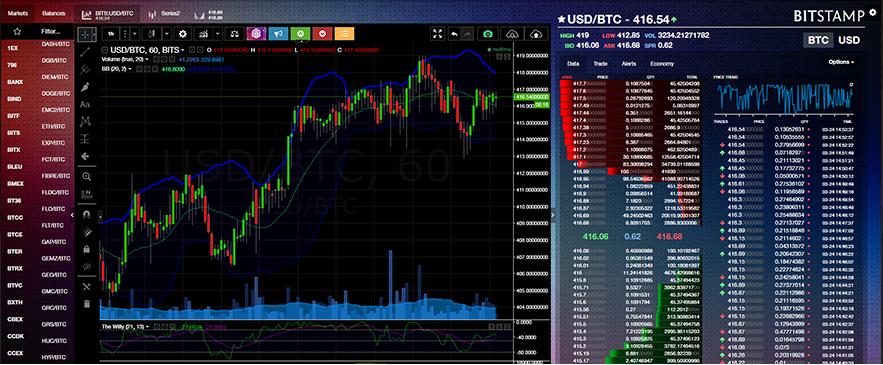Open the object tree tools icon
Image resolution: width=883 pixels, height=365 pixels.
pos(86,287)
